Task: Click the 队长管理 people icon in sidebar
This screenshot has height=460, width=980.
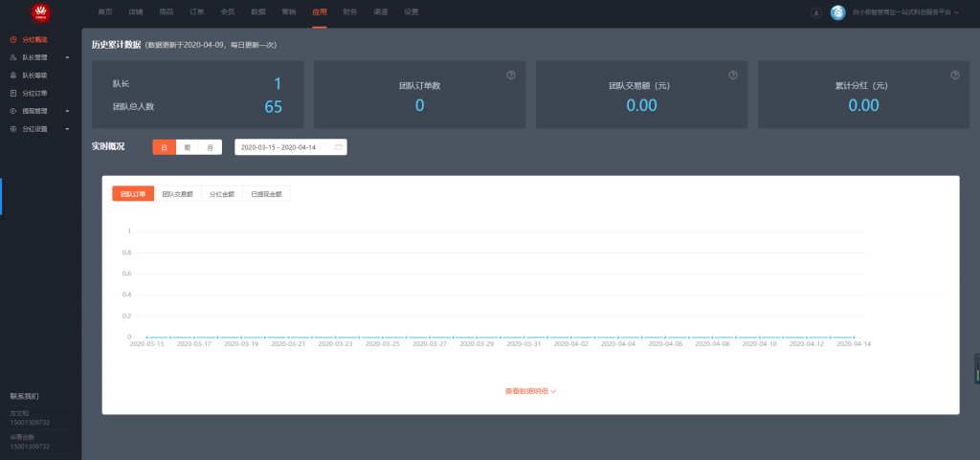Action: pyautogui.click(x=13, y=57)
